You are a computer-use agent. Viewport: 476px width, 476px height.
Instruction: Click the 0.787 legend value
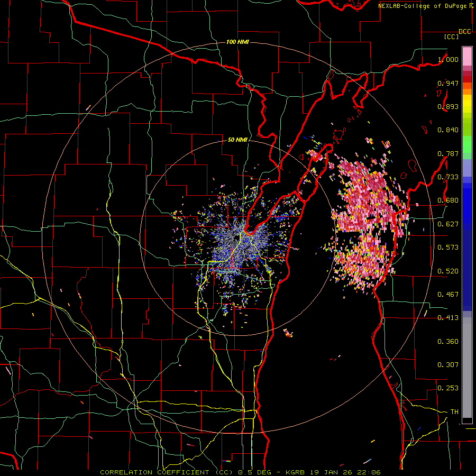pos(448,153)
